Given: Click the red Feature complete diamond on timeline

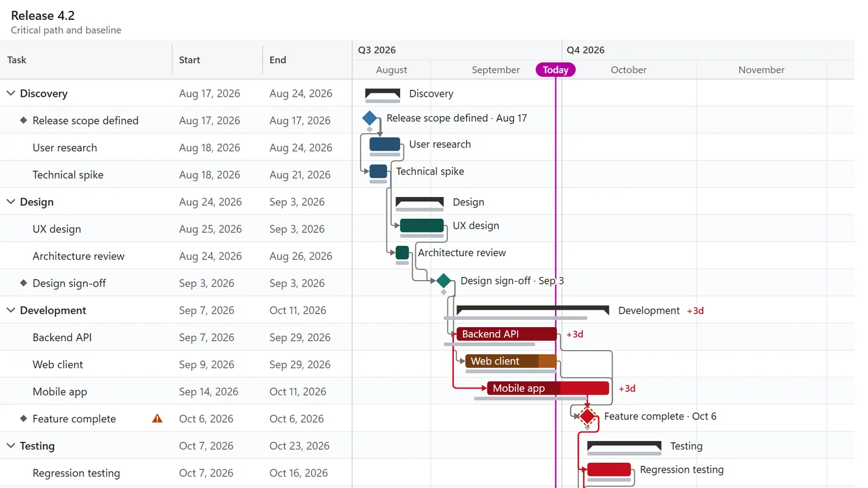Looking at the screenshot, I should point(587,416).
